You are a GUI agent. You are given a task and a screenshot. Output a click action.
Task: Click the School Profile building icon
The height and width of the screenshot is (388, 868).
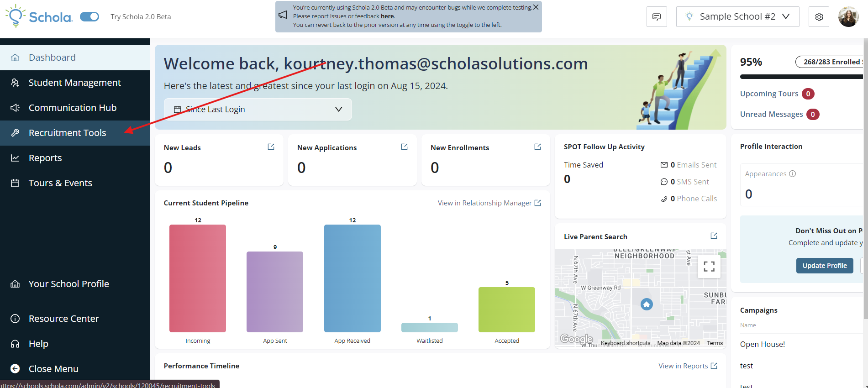15,284
